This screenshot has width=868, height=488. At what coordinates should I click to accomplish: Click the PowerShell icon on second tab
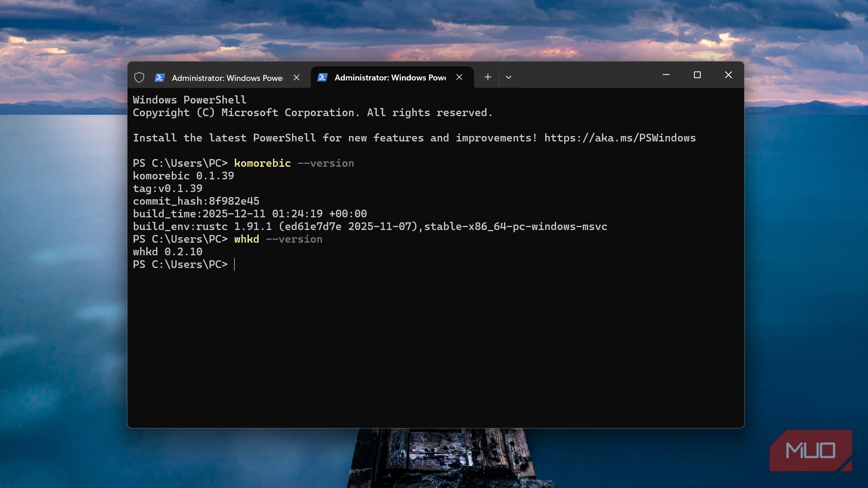[x=322, y=77]
